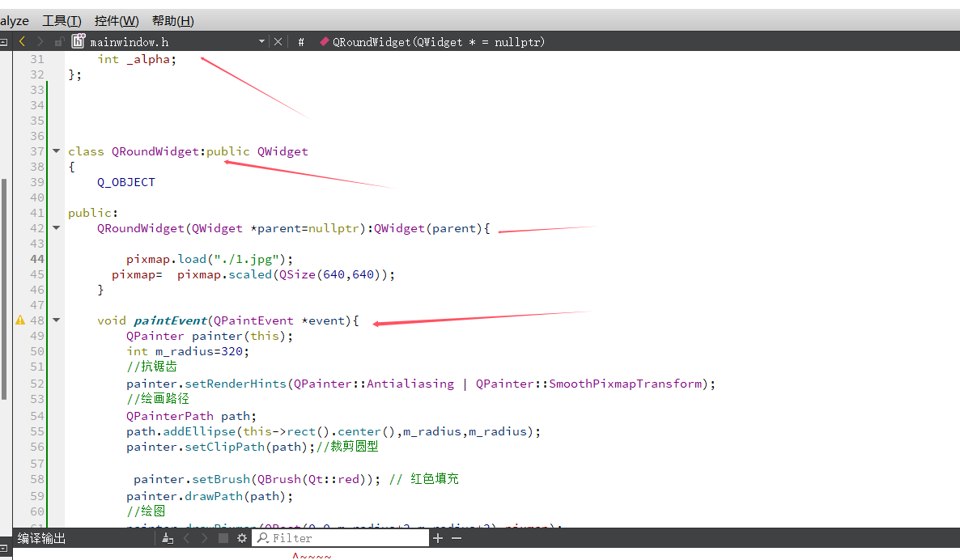960x560 pixels.
Task: Click 'public:' access specifier
Action: 92,213
